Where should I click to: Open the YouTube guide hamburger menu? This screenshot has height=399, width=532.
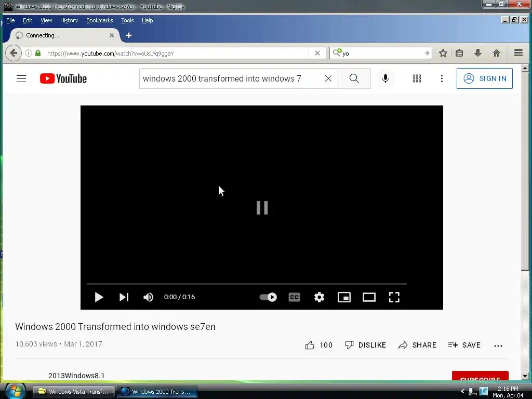coord(21,79)
